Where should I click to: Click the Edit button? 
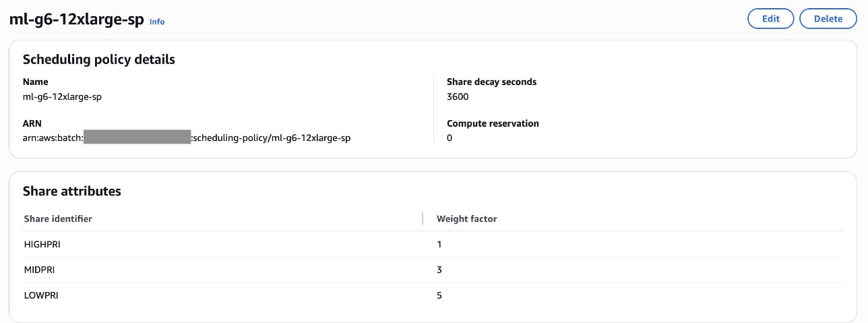tap(770, 19)
